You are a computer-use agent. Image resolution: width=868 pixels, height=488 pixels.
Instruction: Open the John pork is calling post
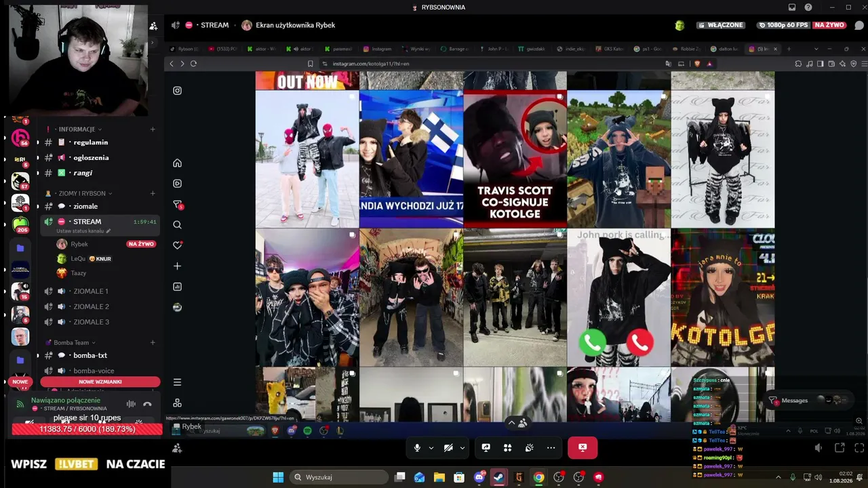point(618,298)
